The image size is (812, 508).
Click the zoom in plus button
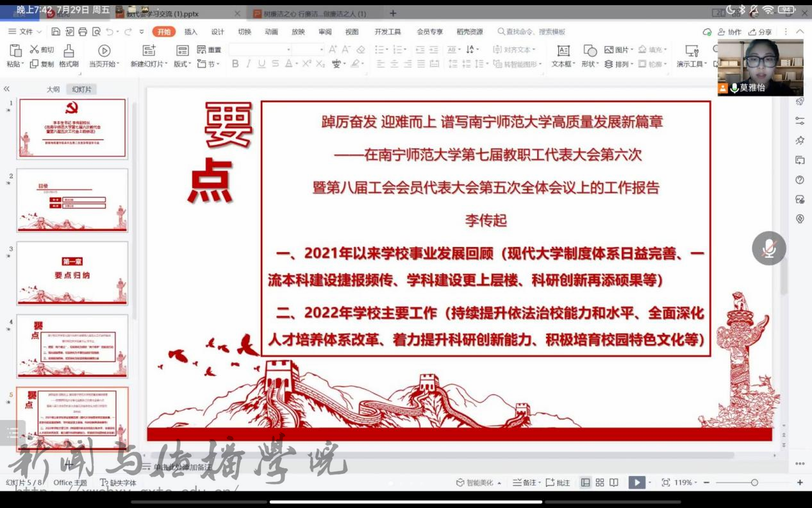click(x=800, y=482)
